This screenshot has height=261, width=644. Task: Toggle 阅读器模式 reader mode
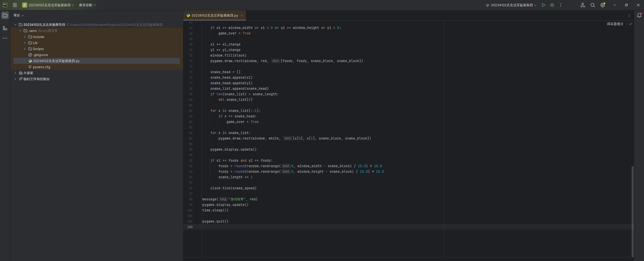615,24
